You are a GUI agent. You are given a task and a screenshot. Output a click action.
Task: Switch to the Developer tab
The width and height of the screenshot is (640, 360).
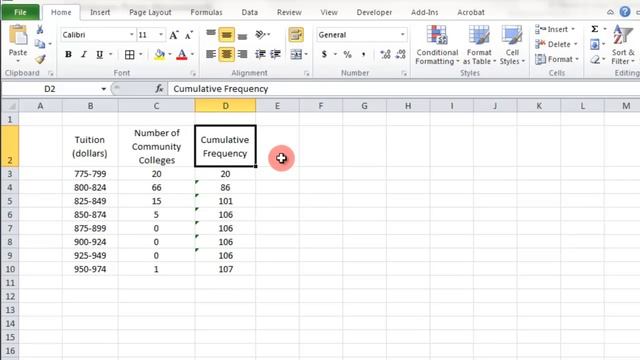374,12
